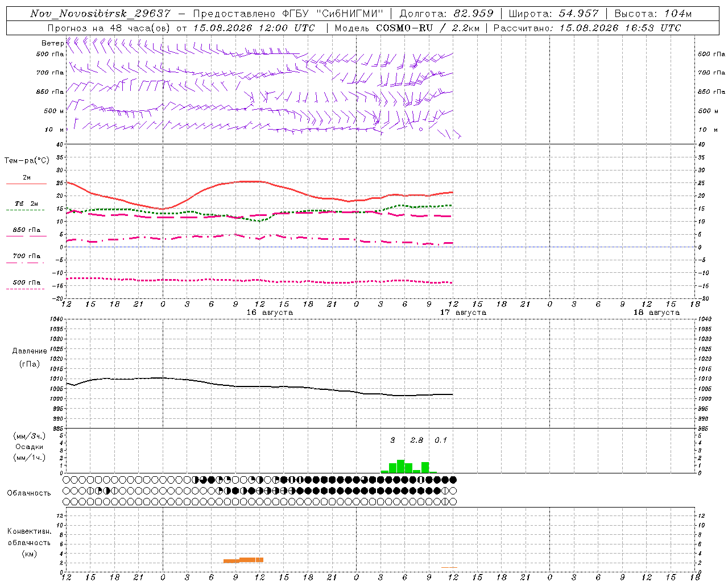Click the precipitation total value 2.8

tap(417, 440)
